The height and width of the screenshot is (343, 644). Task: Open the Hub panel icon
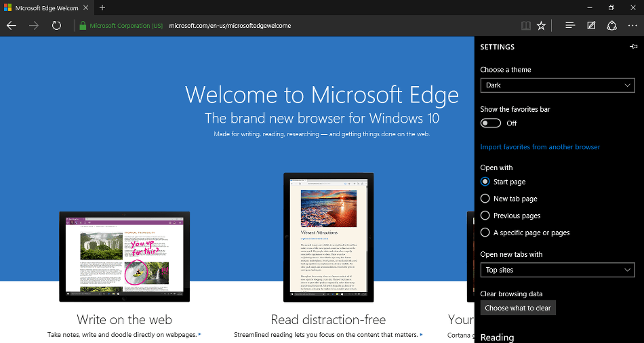(570, 26)
